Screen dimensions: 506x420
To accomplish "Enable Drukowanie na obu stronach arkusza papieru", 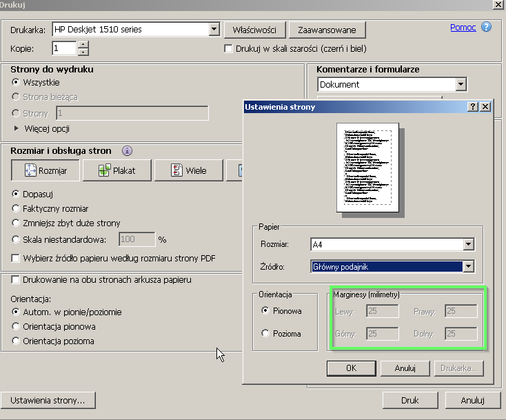I will pos(17,280).
